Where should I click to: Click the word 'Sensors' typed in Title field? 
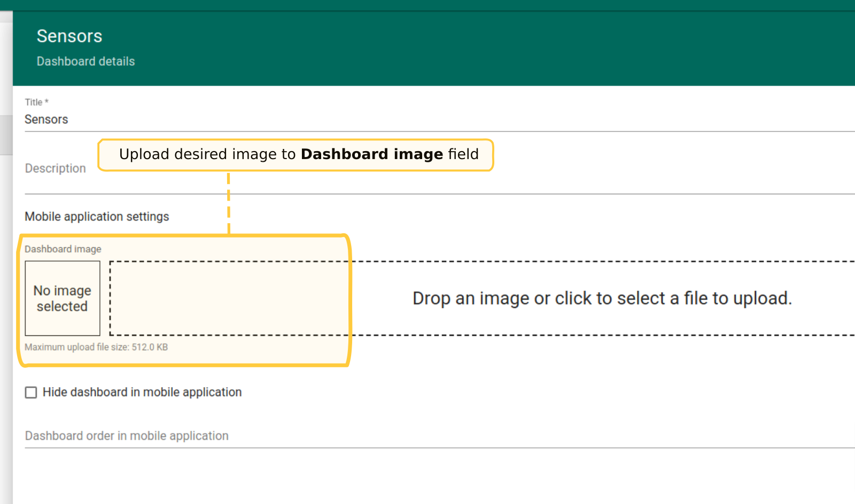coord(46,120)
